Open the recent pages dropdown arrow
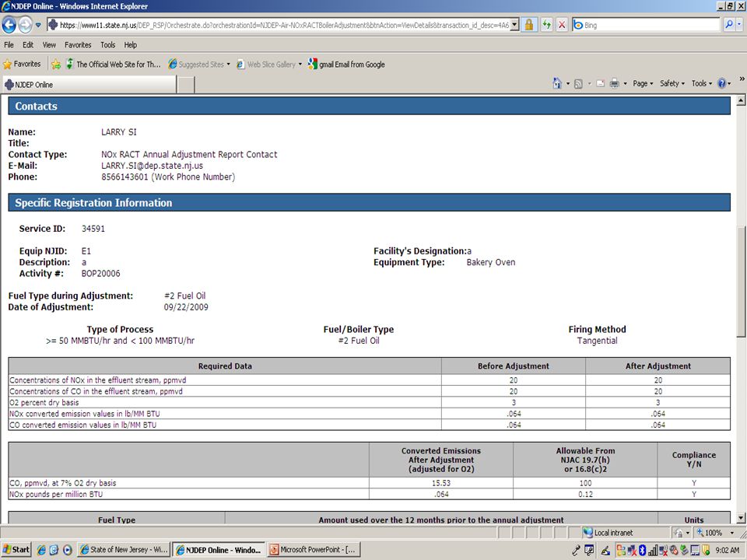The image size is (747, 560). click(x=38, y=25)
